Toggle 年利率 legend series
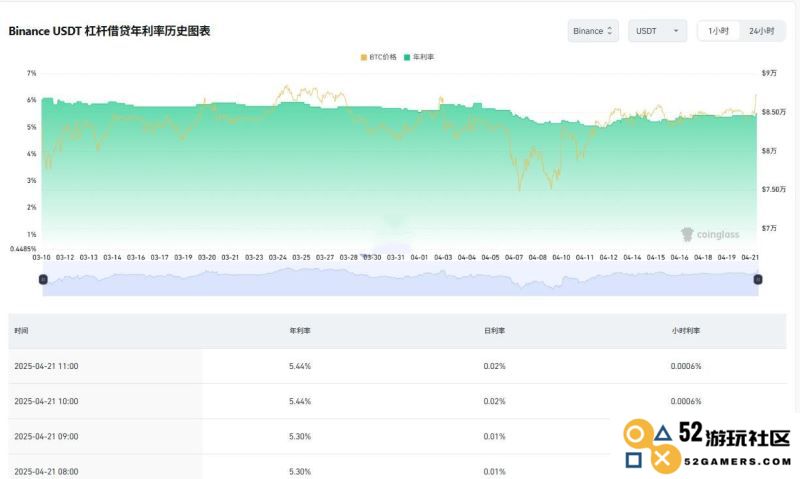 (x=419, y=57)
